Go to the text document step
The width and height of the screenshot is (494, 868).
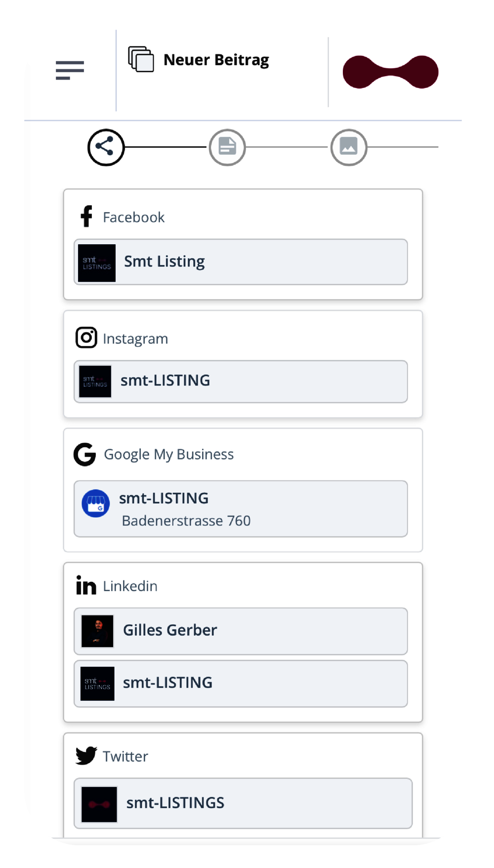click(x=227, y=147)
